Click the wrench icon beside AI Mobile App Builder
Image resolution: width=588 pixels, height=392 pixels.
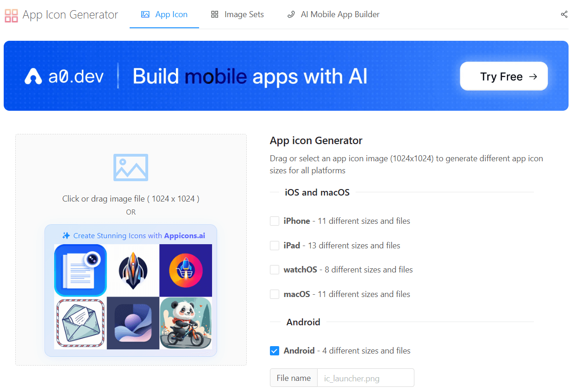pos(291,14)
